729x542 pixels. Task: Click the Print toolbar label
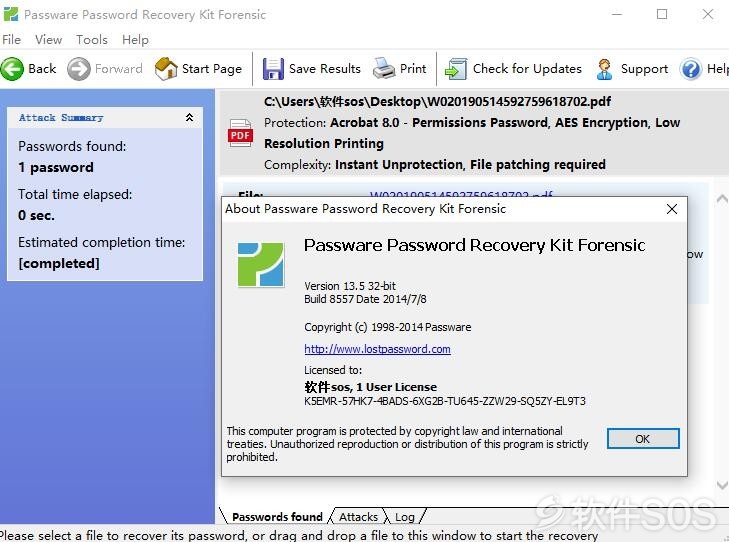pyautogui.click(x=413, y=69)
